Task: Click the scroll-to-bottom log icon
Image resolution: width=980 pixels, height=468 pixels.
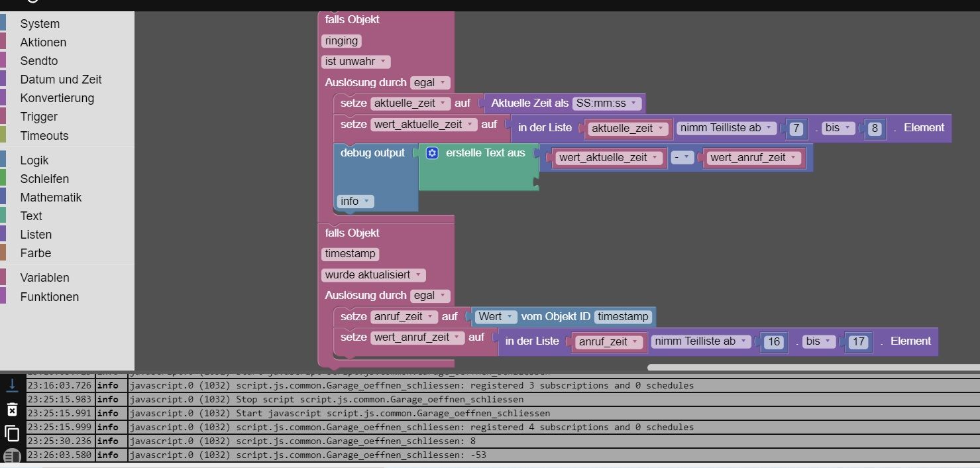Action: coord(11,385)
